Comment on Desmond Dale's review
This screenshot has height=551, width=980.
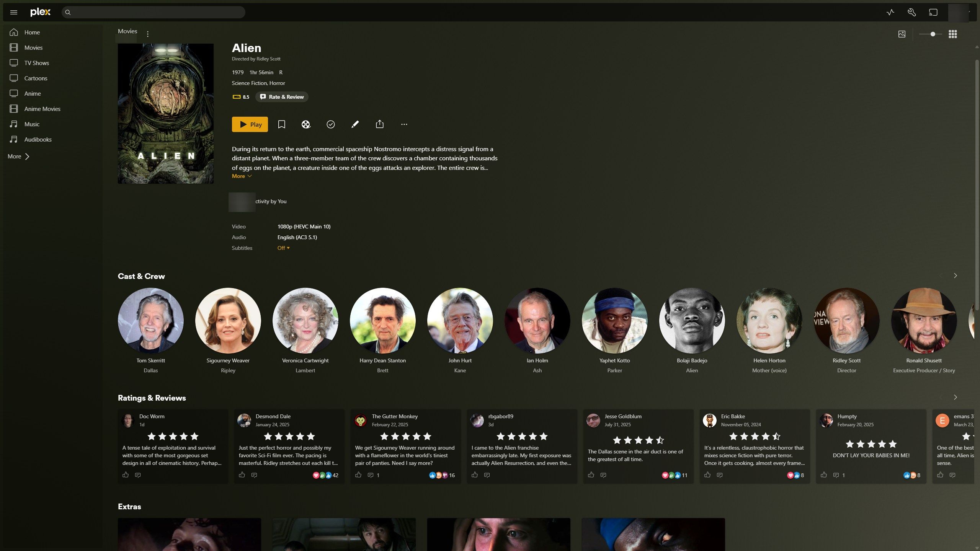254,475
